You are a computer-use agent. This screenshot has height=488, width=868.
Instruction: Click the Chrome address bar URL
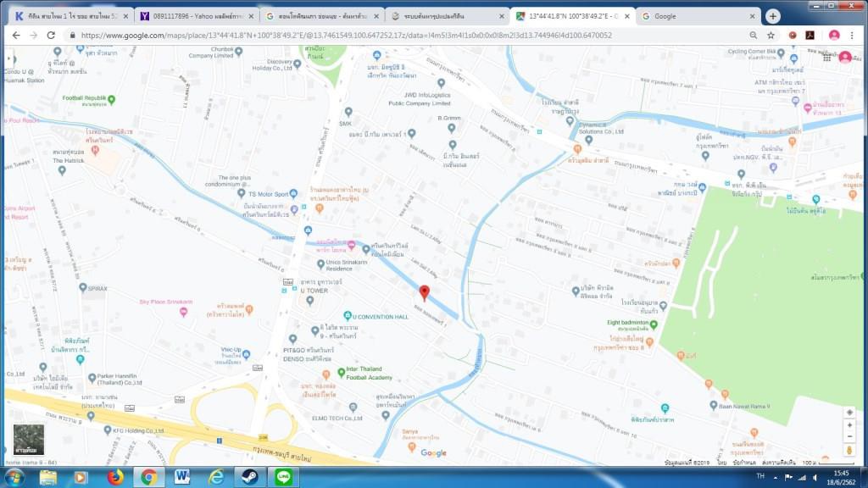pyautogui.click(x=347, y=36)
